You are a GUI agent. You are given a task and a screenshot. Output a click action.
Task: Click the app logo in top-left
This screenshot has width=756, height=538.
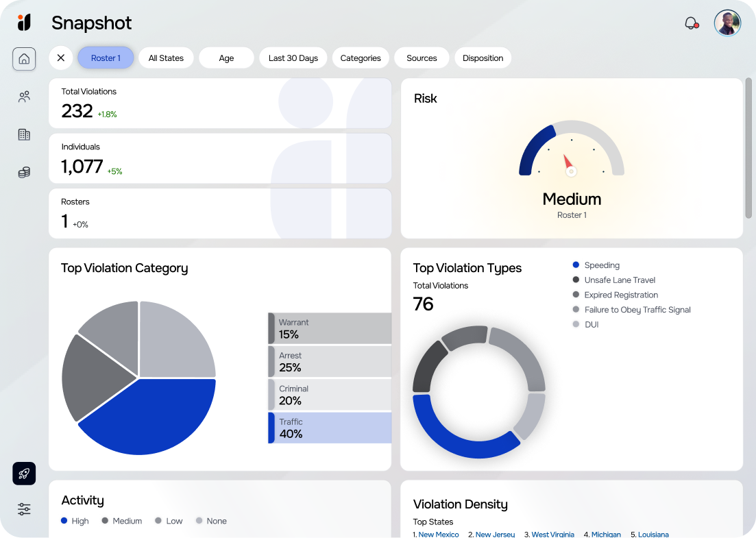[24, 23]
